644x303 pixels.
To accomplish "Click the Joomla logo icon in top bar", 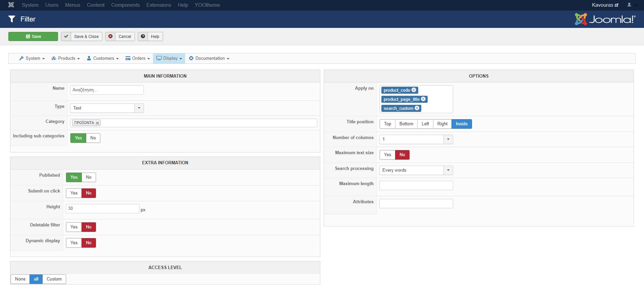I will (11, 5).
